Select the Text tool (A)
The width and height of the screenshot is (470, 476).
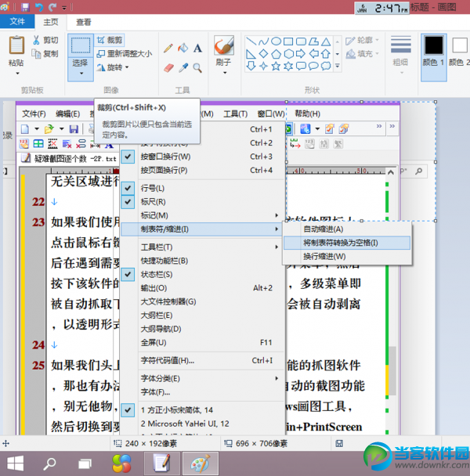click(197, 48)
